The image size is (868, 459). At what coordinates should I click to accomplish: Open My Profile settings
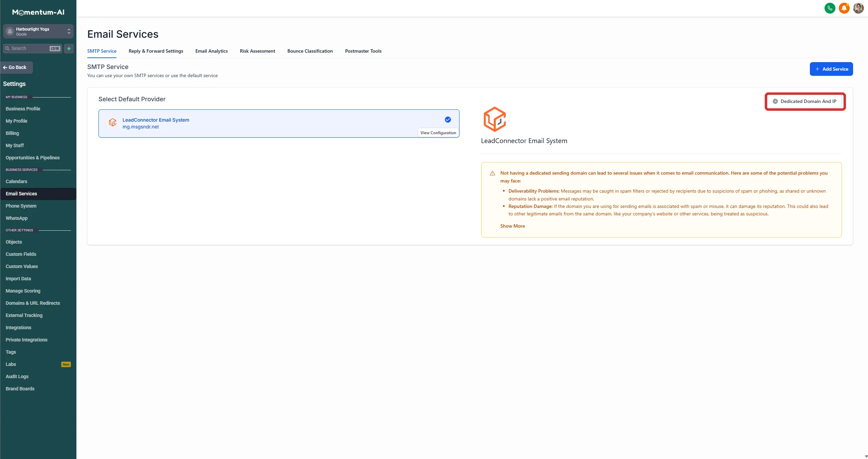[16, 121]
